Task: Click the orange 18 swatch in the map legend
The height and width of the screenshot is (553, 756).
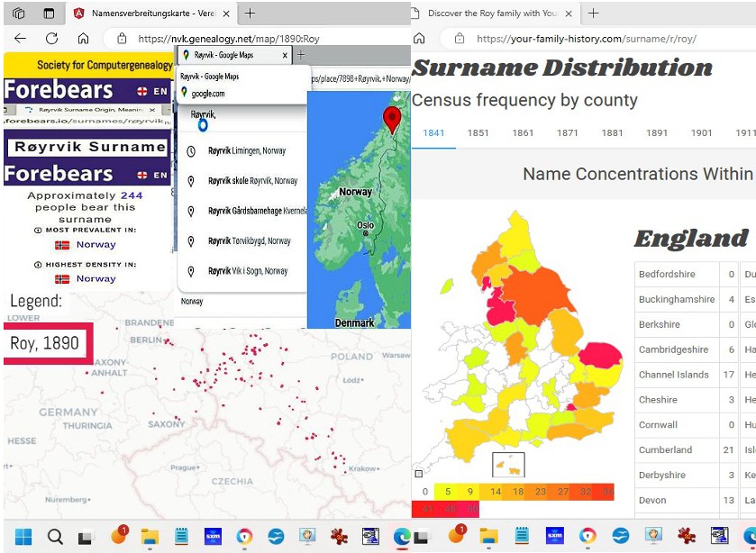Action: (x=513, y=492)
